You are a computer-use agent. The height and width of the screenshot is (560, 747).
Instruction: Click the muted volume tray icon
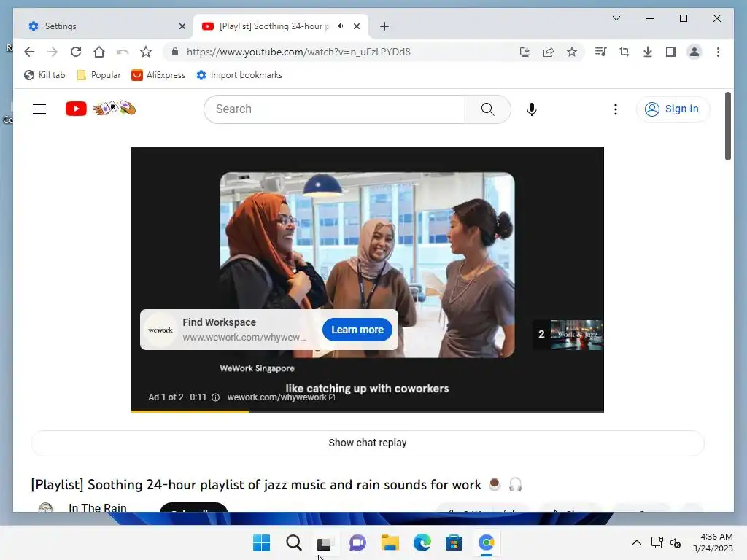pyautogui.click(x=675, y=542)
